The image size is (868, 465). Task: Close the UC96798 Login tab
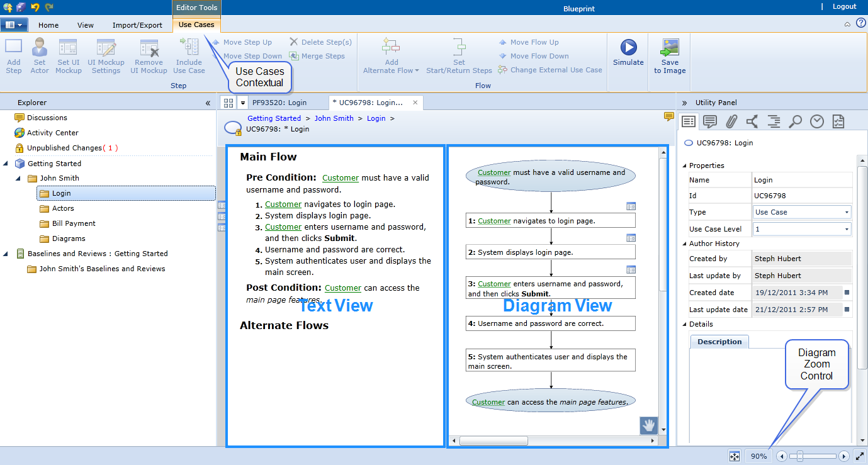coord(415,103)
